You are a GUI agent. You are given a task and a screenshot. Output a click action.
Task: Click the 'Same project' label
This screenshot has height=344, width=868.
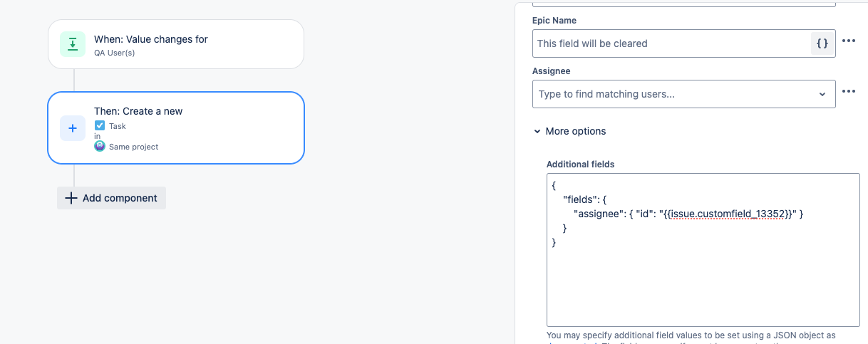134,147
